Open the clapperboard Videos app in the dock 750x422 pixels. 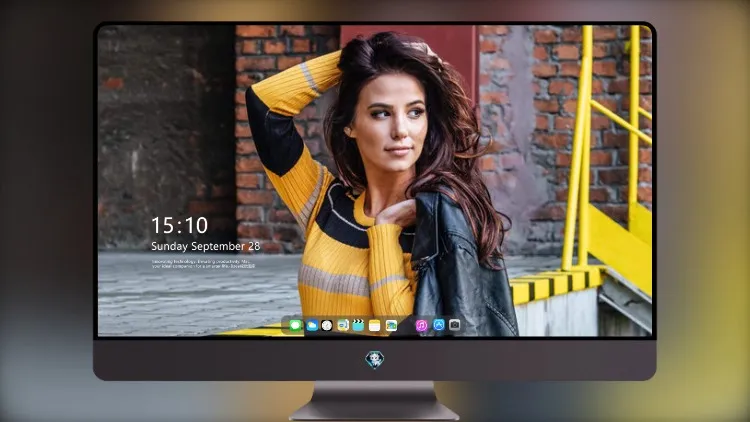tap(358, 326)
